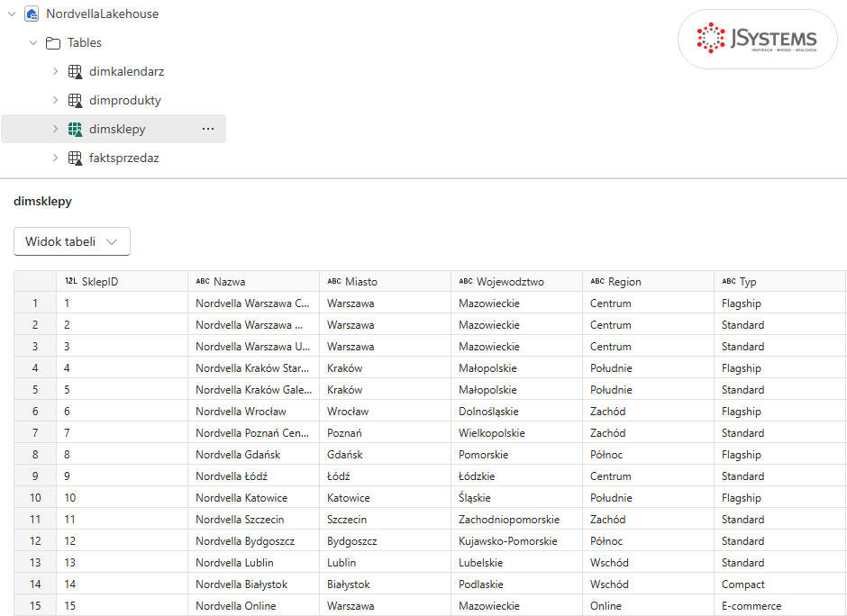
Task: Click the SklepID column header
Action: coord(122,281)
